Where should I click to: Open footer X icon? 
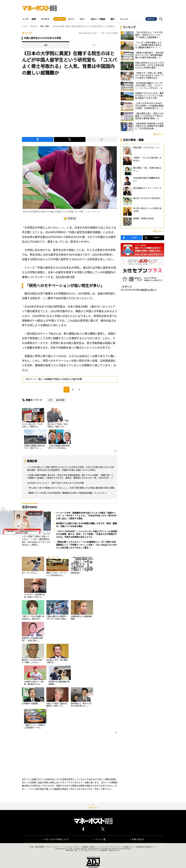[103, 829]
